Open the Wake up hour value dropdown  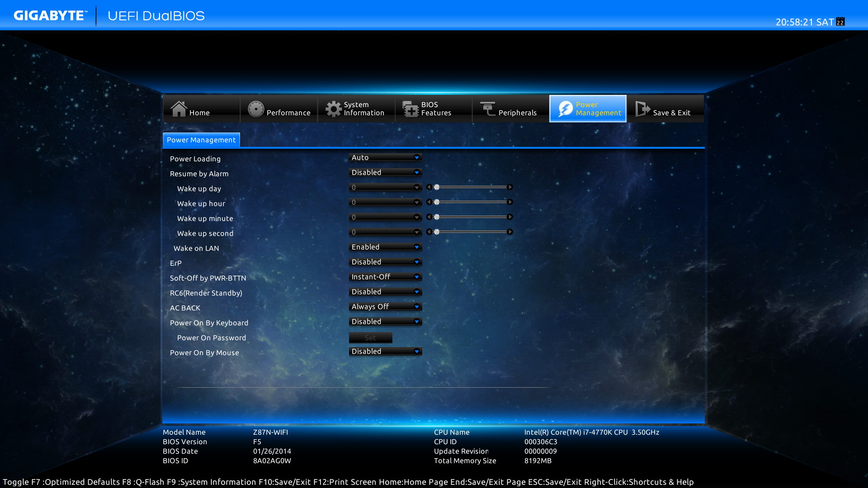385,202
